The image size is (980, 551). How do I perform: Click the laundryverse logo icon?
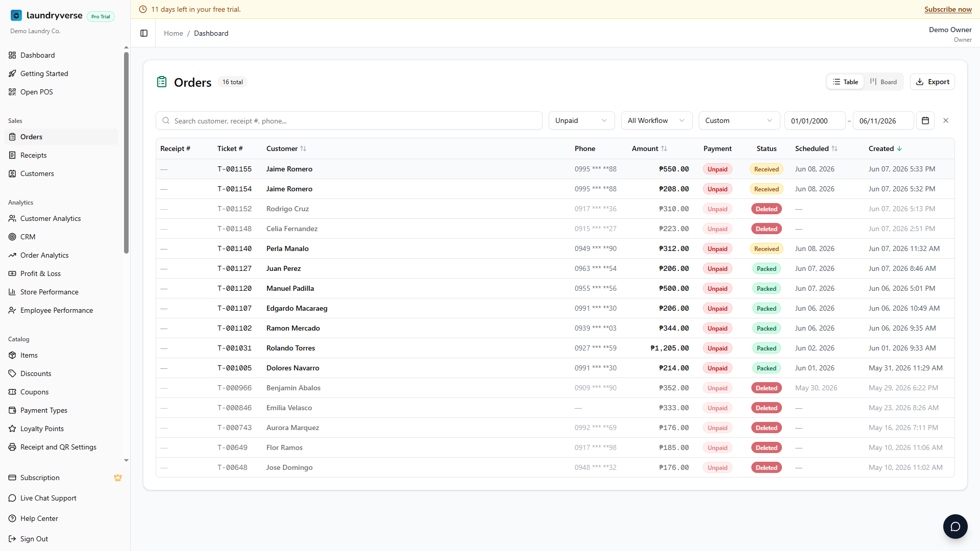point(16,15)
